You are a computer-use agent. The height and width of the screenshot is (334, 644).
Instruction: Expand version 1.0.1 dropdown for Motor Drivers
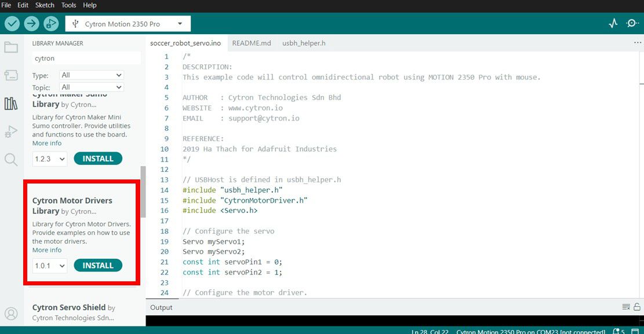[x=50, y=266]
